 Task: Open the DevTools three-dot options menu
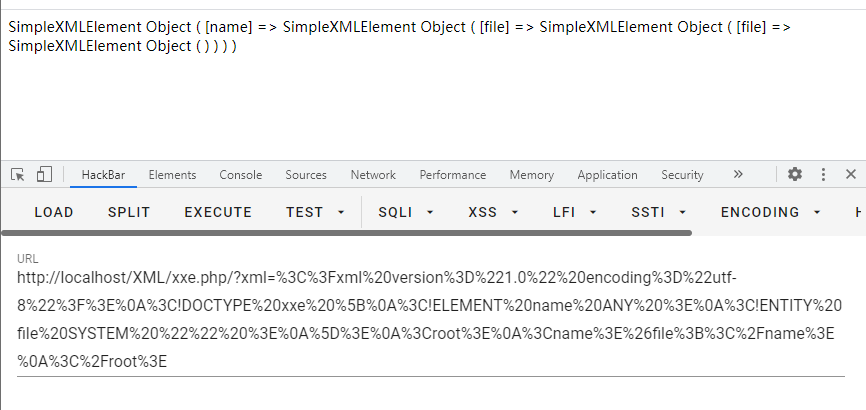pos(823,175)
